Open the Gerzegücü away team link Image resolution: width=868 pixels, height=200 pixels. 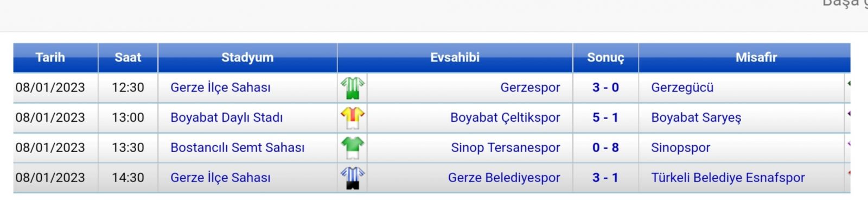(682, 87)
